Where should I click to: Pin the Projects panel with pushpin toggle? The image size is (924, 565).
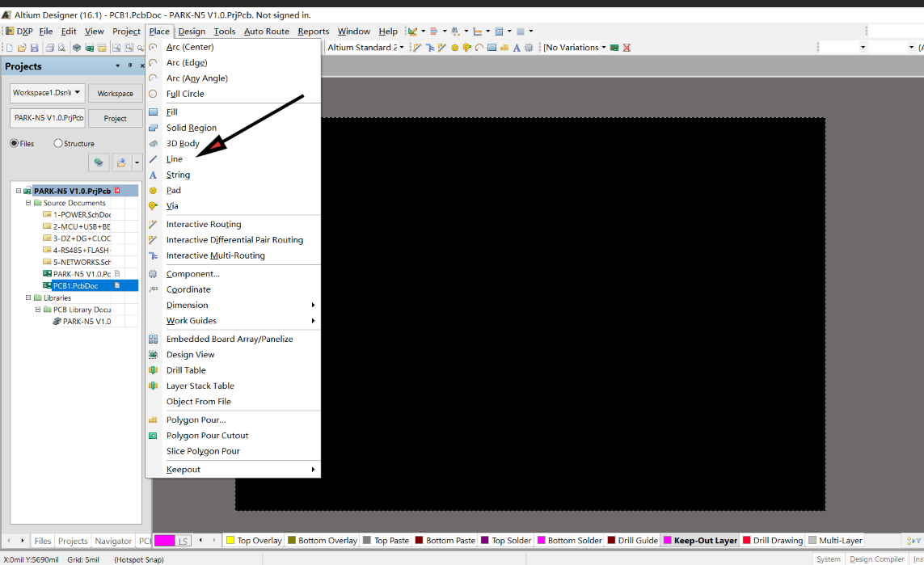[x=130, y=66]
